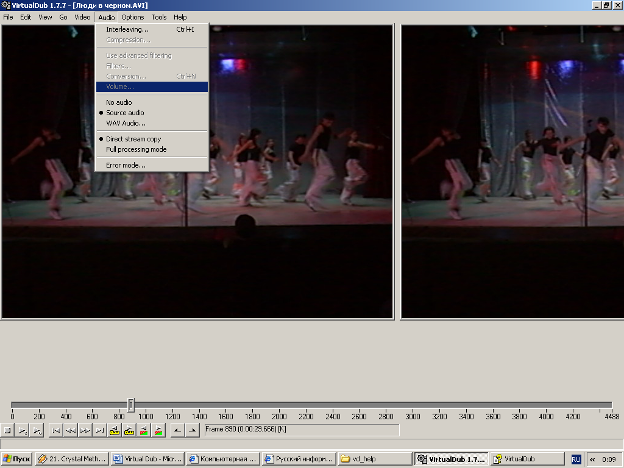
Task: Click the Mark in selection start button
Action: pyautogui.click(x=177, y=430)
